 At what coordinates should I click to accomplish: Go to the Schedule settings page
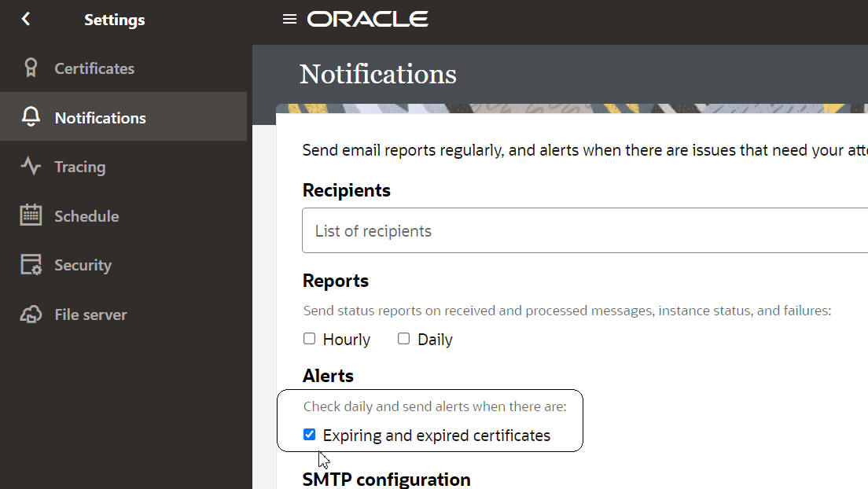click(x=86, y=216)
